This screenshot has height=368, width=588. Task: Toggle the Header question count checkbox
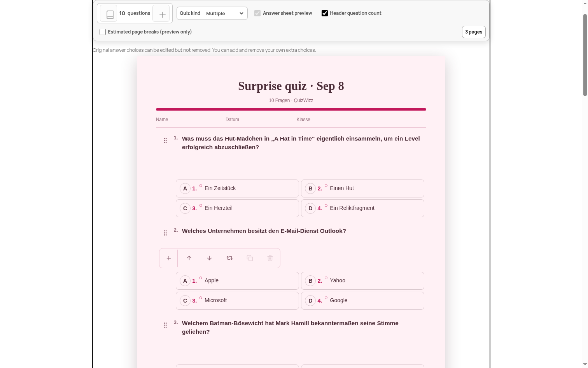pyautogui.click(x=325, y=13)
